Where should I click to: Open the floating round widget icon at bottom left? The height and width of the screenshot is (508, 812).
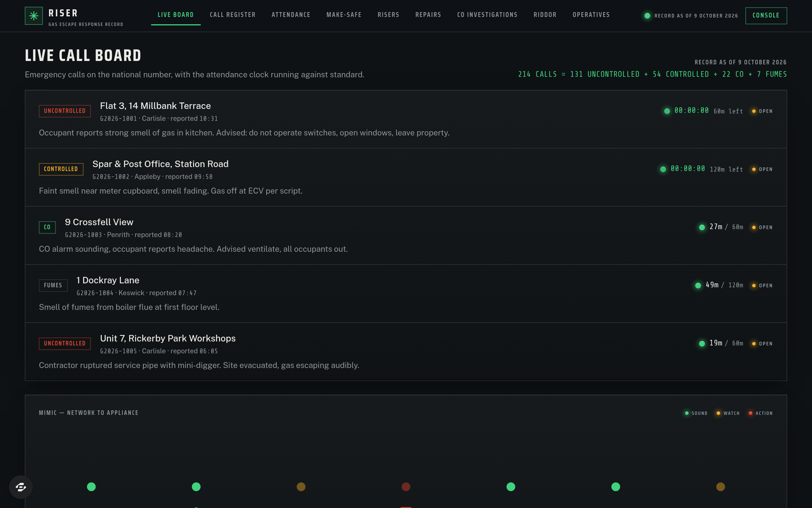21,487
